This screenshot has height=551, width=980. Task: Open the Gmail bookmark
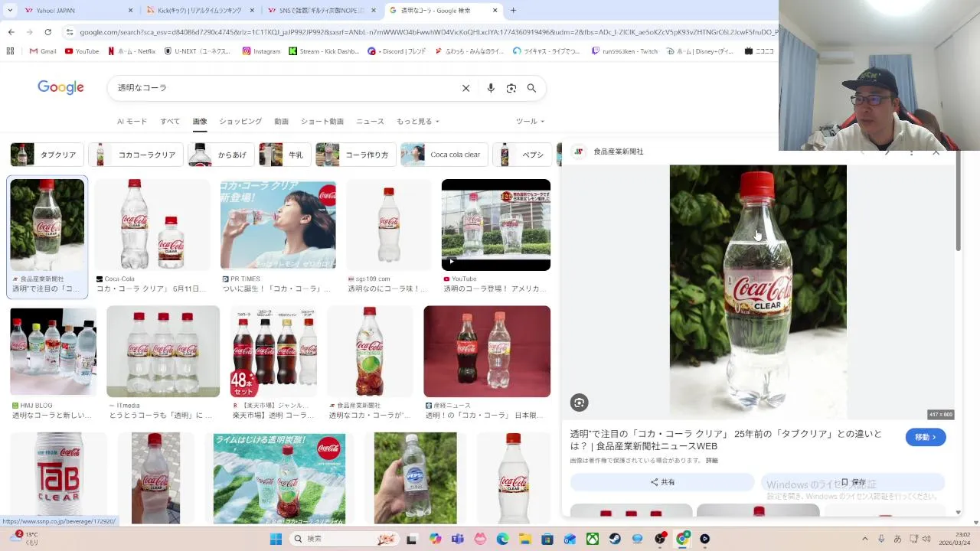coord(43,51)
